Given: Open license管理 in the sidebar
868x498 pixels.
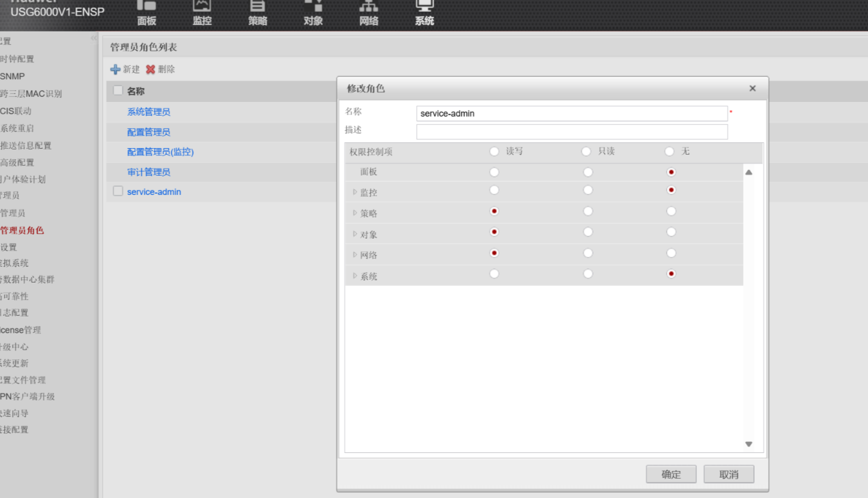Looking at the screenshot, I should (x=20, y=330).
